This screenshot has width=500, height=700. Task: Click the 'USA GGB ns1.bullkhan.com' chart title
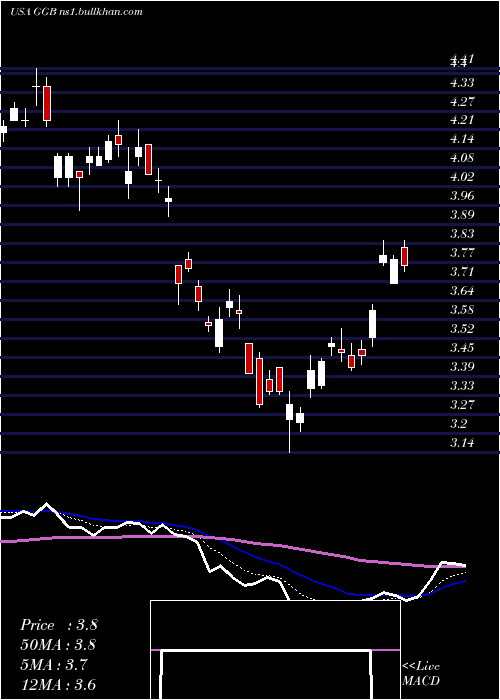[76, 12]
